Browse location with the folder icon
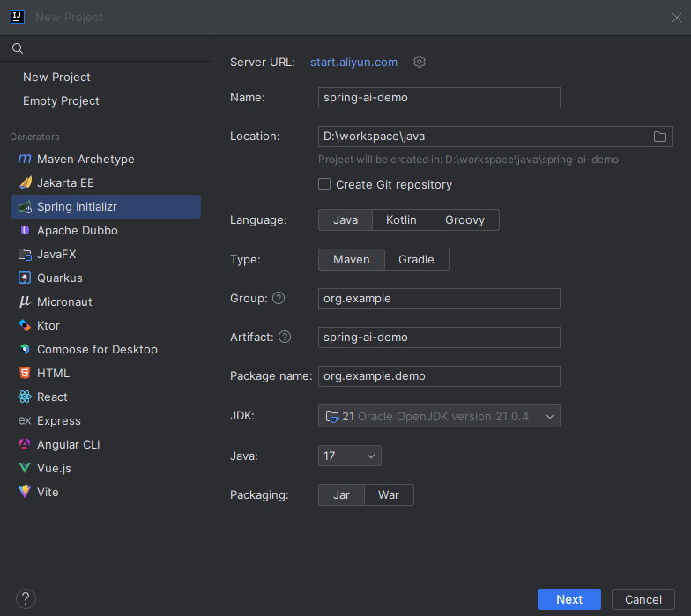The image size is (691, 616). pyautogui.click(x=659, y=137)
